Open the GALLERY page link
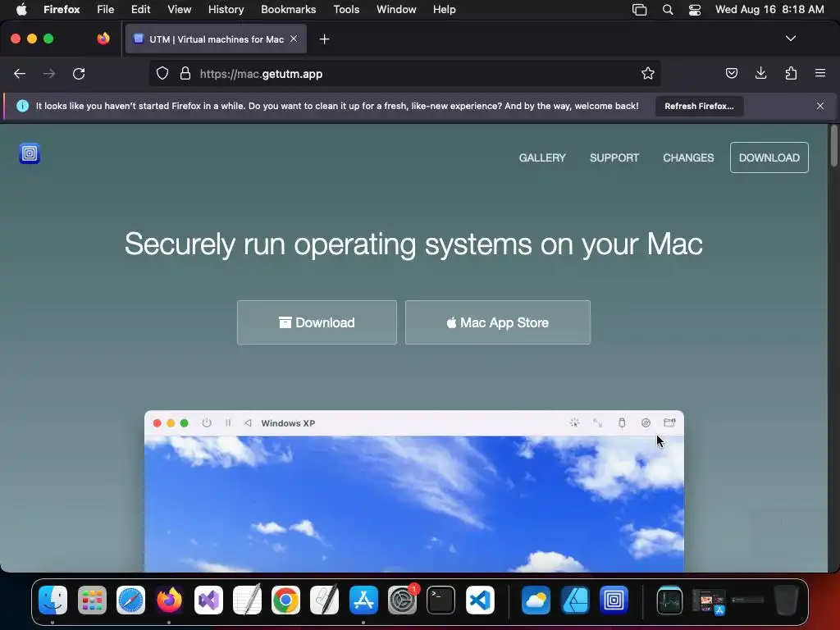The width and height of the screenshot is (840, 630). (x=542, y=157)
